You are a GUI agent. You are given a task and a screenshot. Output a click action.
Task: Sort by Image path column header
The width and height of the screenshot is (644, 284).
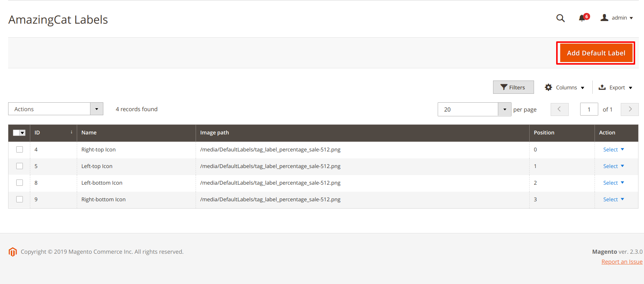tap(362, 133)
